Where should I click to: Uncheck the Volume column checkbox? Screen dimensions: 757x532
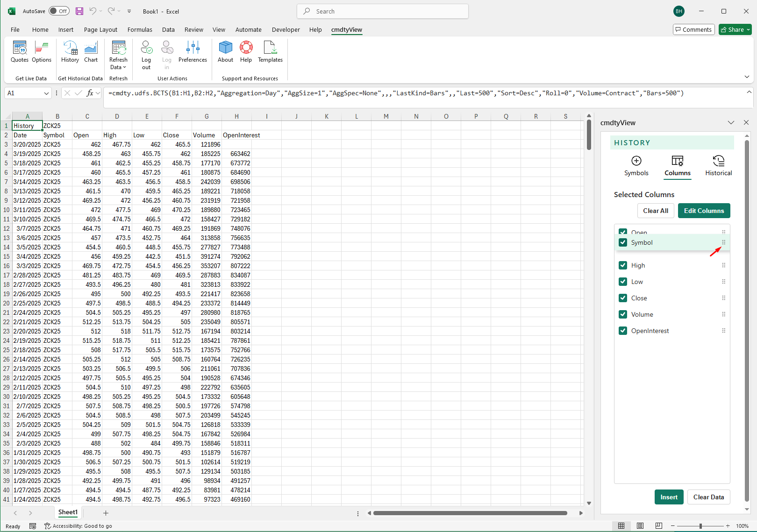click(623, 314)
